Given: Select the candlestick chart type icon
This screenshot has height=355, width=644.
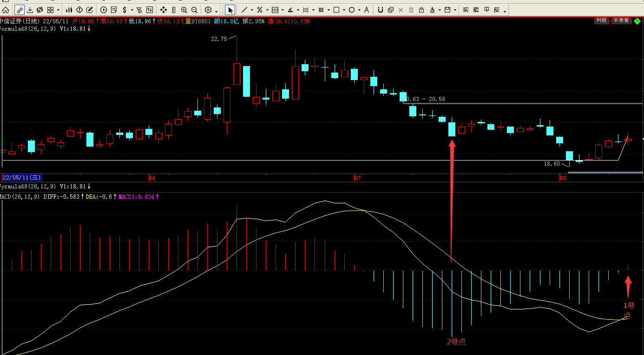Looking at the screenshot, I should 69,10.
